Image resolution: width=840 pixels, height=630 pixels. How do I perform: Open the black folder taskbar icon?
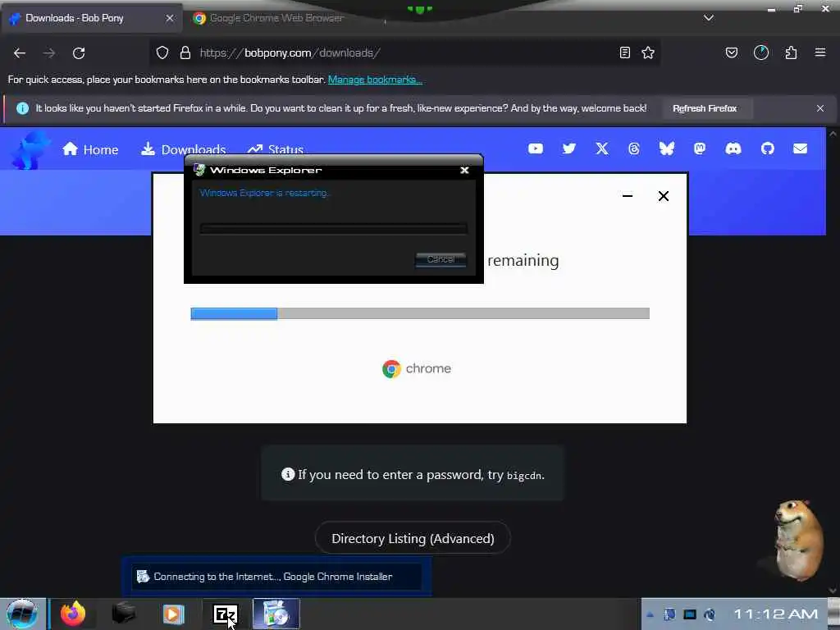(x=124, y=614)
